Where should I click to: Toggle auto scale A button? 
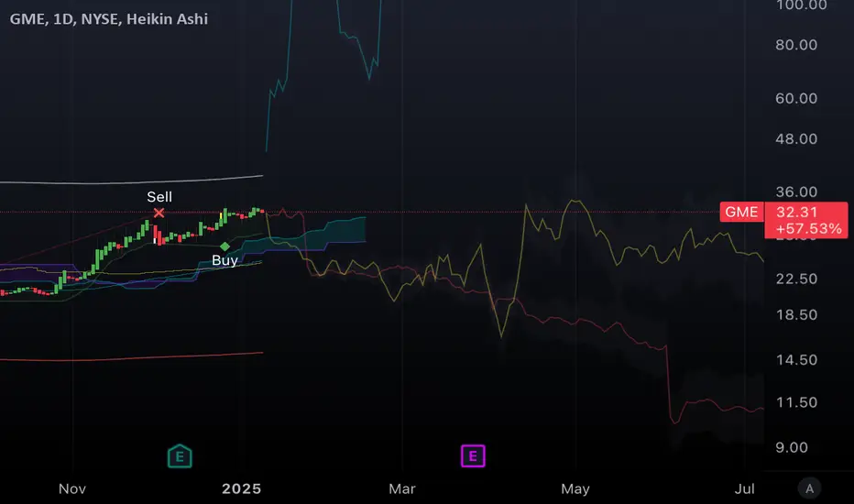click(x=809, y=488)
